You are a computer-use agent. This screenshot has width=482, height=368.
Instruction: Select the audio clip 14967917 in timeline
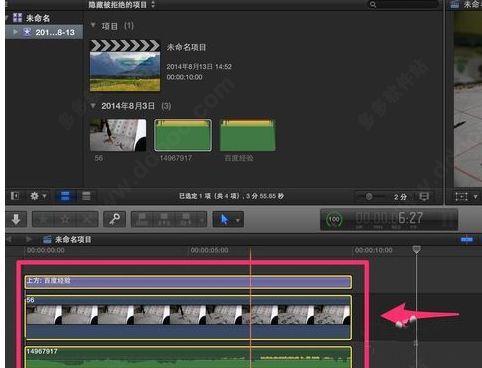[x=188, y=357]
